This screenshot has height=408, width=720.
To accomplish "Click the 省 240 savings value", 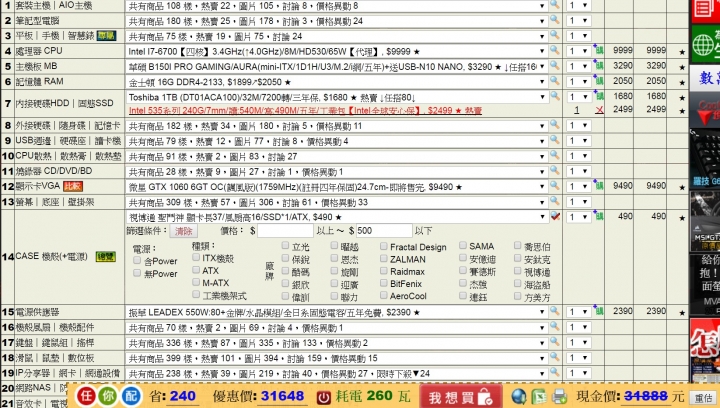I will [x=183, y=396].
